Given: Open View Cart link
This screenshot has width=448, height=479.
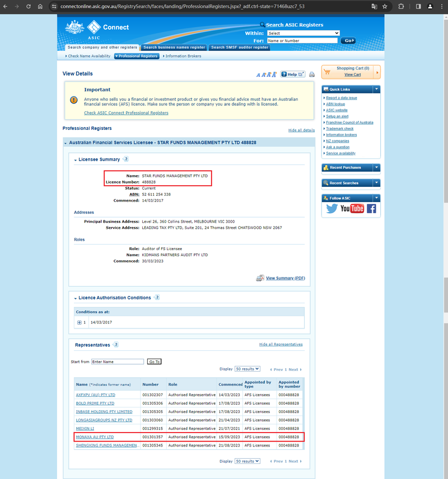Looking at the screenshot, I should pos(352,74).
